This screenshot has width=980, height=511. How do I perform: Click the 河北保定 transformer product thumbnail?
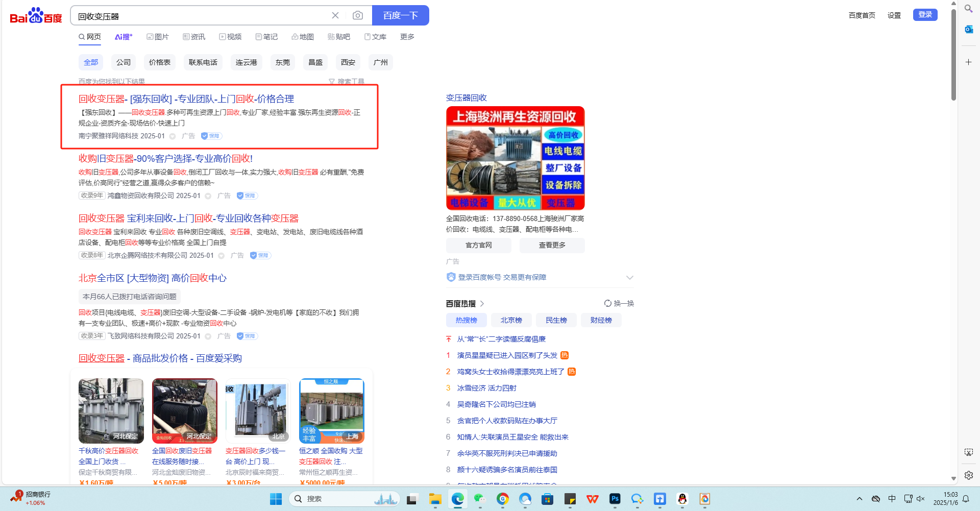coord(111,411)
